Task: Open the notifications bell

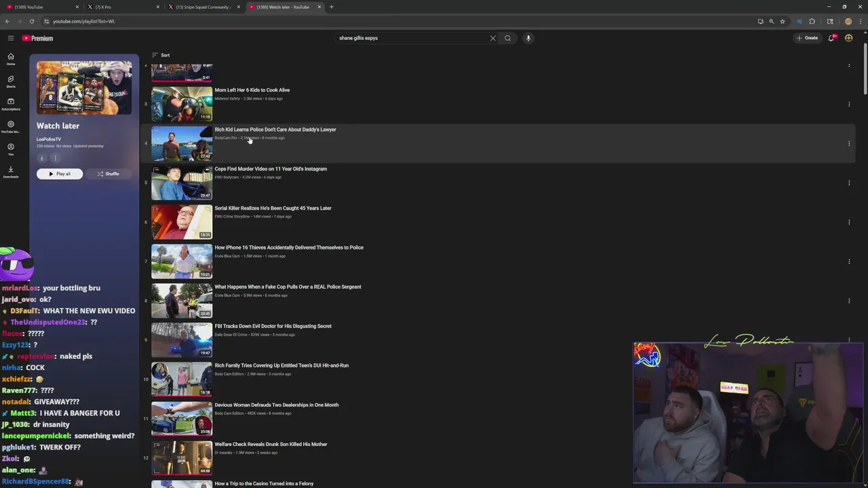Action: [831, 38]
